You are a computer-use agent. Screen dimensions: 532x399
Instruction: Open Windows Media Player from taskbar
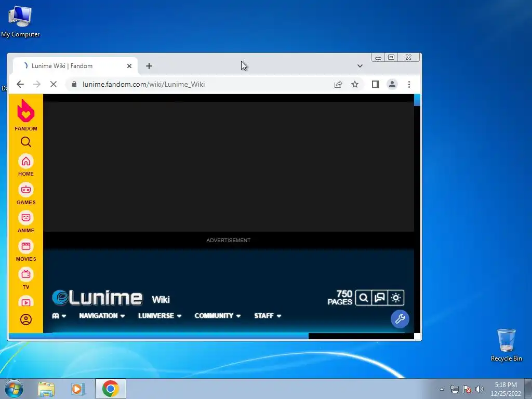click(78, 389)
